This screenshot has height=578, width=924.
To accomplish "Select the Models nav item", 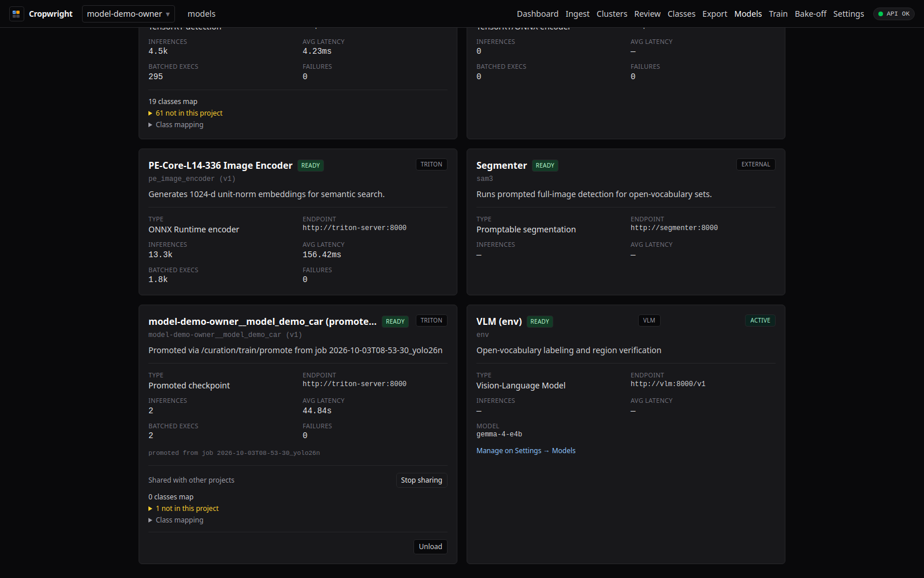I will click(x=748, y=14).
